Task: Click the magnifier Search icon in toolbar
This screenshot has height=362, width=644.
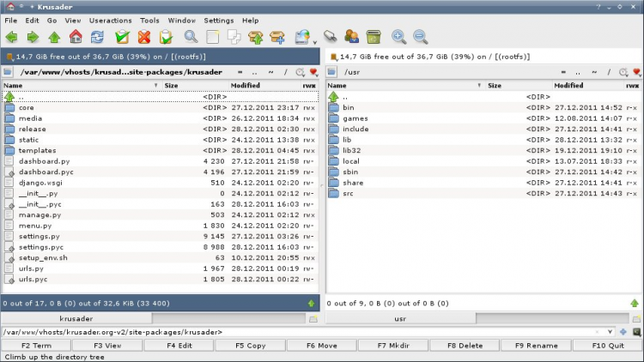Action: tap(191, 37)
